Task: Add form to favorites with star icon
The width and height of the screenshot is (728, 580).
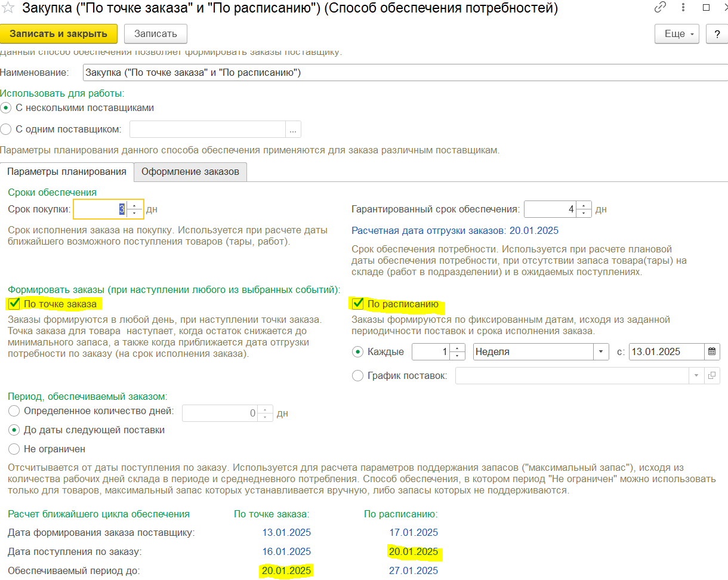Action: click(x=8, y=8)
